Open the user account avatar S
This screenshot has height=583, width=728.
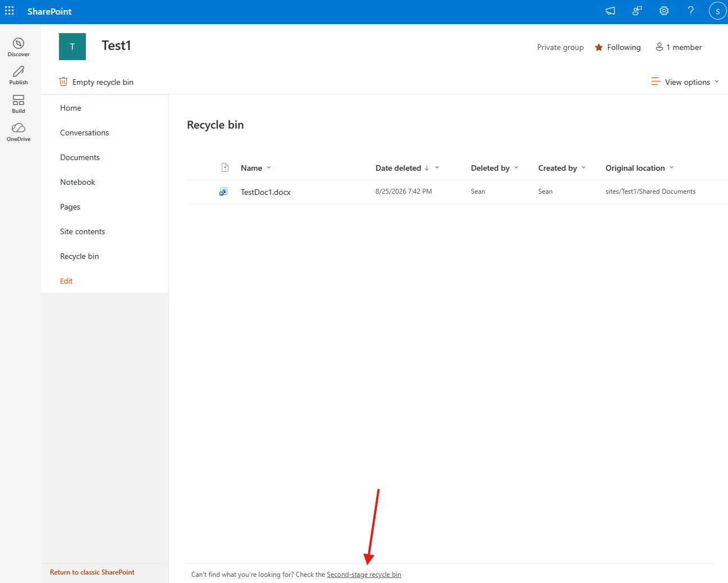(x=717, y=11)
